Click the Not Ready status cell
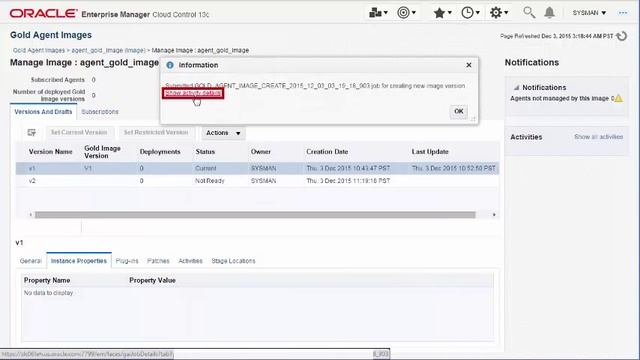The image size is (640, 360). coord(209,180)
